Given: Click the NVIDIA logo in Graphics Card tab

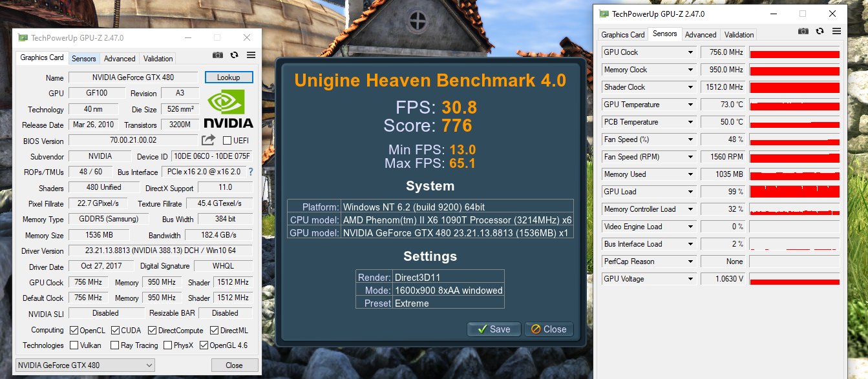Looking at the screenshot, I should tap(228, 109).
